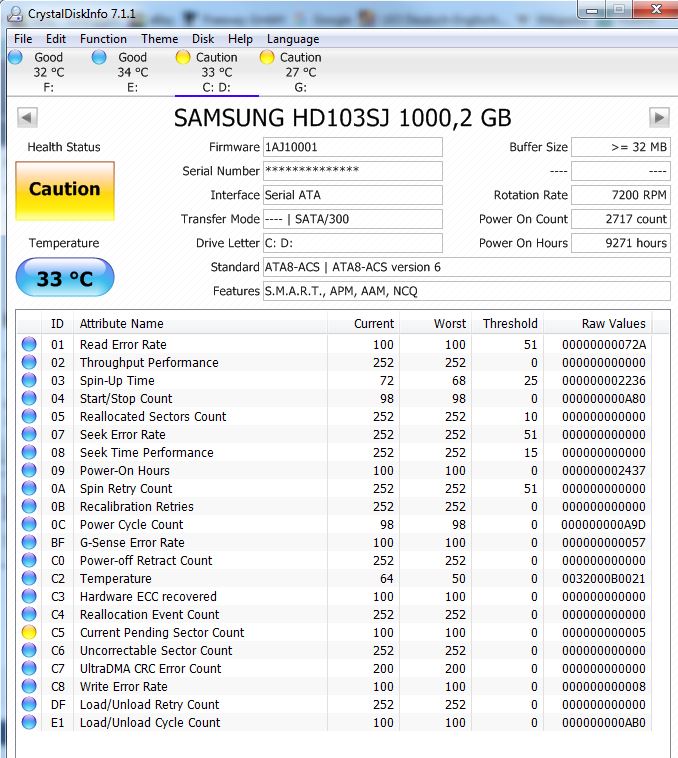Click the Buffer Size >= 32 MB field
The height and width of the screenshot is (758, 678).
click(x=620, y=147)
